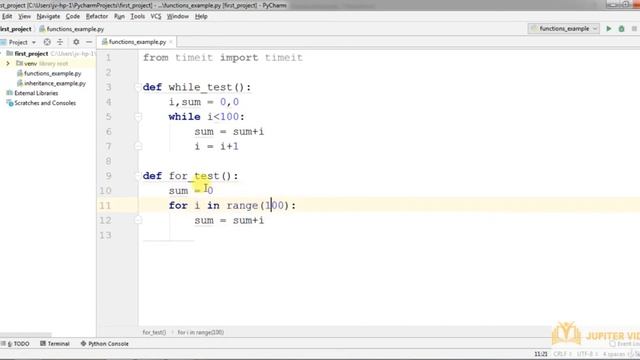Open the View menu
640x360 pixels.
(x=24, y=16)
